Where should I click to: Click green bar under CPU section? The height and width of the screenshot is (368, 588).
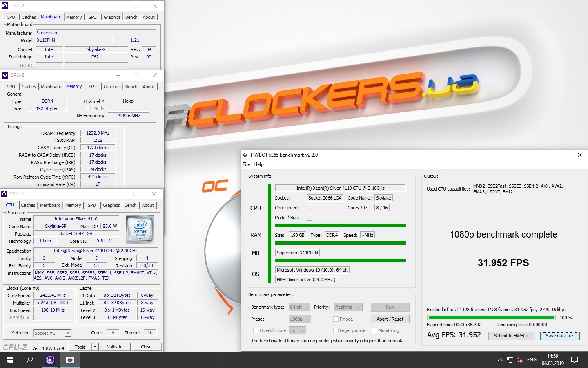[x=341, y=225]
